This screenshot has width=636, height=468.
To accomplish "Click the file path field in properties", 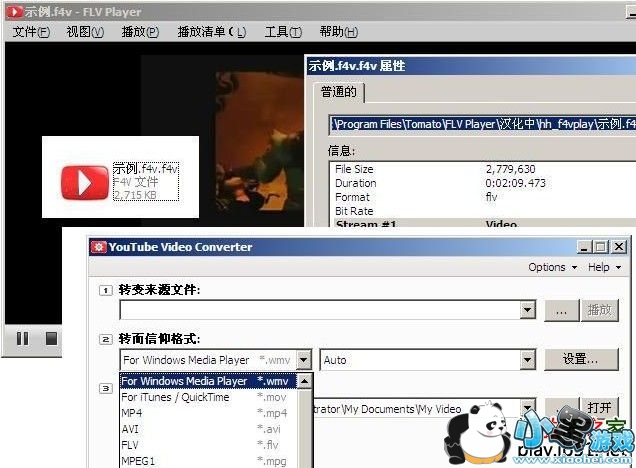I will click(x=483, y=125).
